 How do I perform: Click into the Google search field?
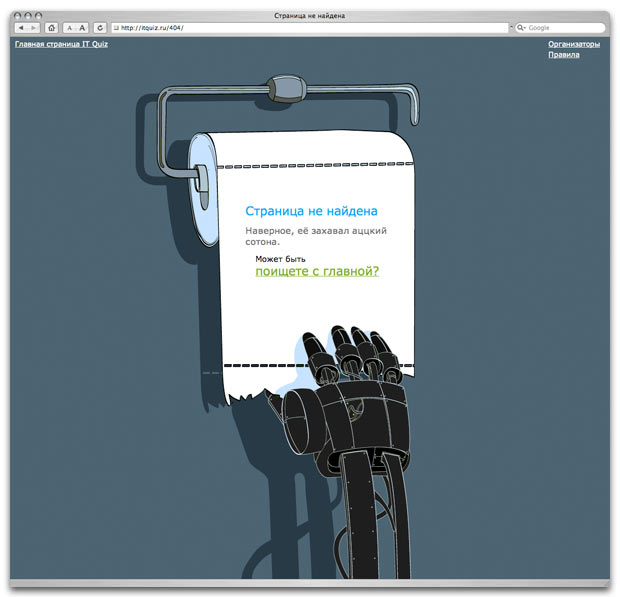coord(565,28)
